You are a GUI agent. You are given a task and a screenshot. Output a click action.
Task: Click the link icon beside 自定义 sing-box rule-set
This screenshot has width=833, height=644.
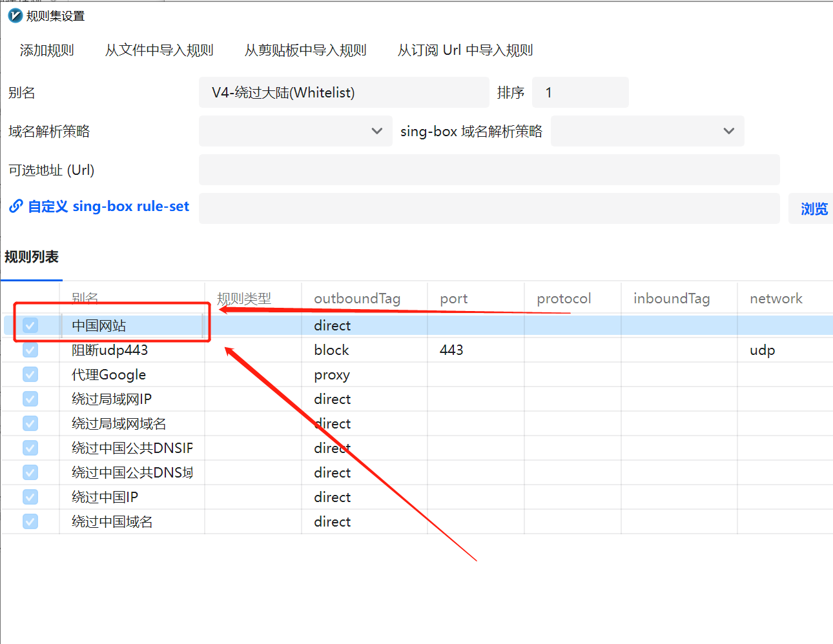[x=16, y=206]
